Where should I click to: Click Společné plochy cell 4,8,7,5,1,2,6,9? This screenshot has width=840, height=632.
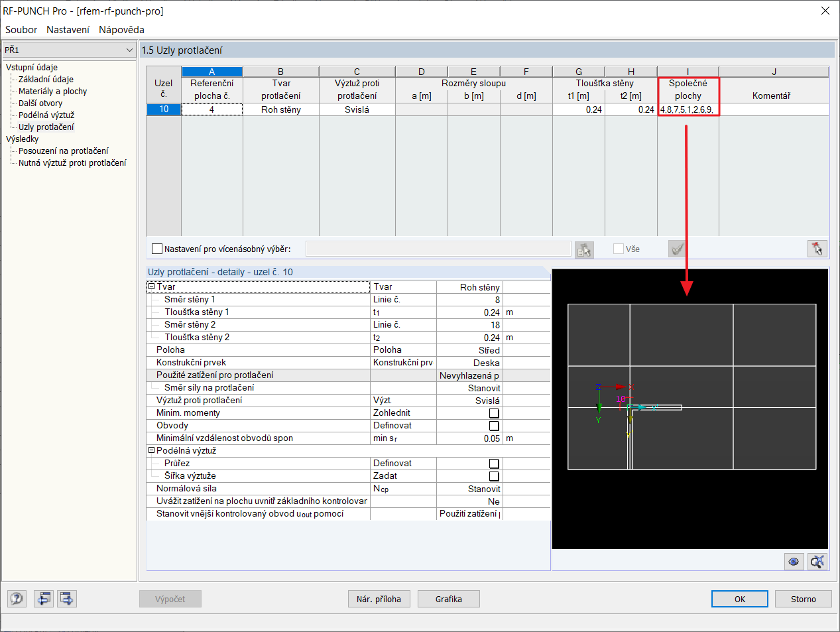pyautogui.click(x=688, y=109)
